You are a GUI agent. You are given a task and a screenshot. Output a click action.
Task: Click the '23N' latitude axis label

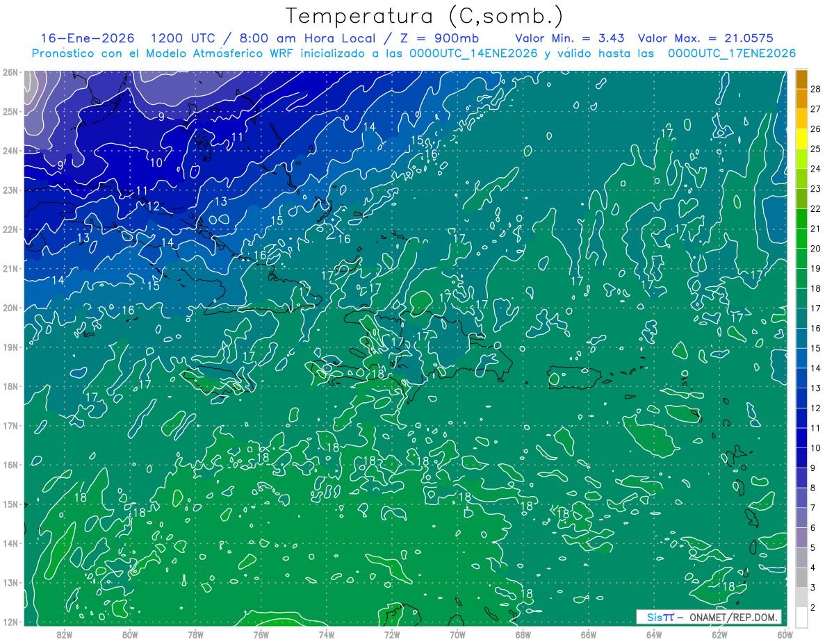pyautogui.click(x=10, y=190)
